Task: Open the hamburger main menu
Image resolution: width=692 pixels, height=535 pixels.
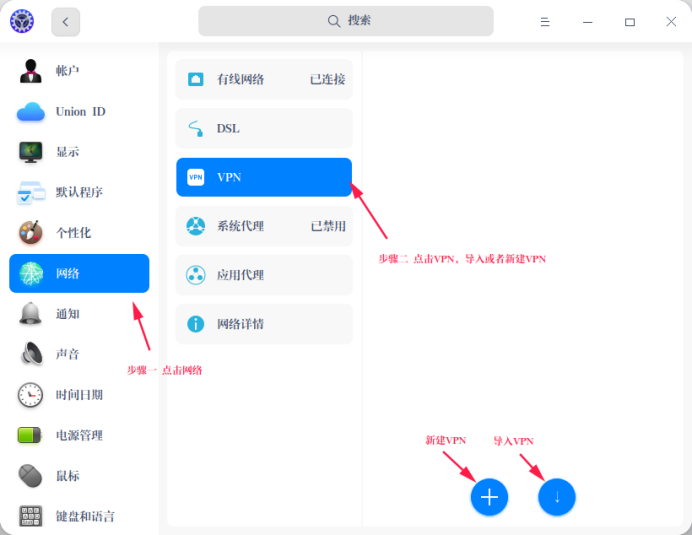Action: [545, 22]
